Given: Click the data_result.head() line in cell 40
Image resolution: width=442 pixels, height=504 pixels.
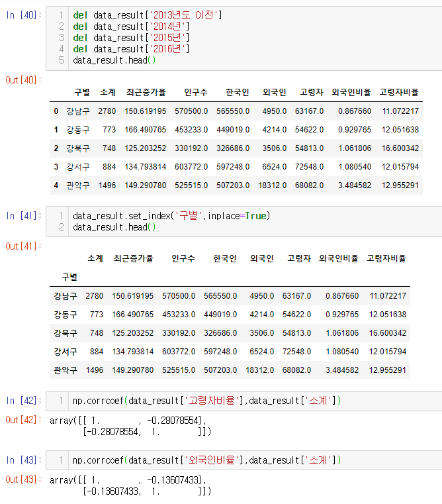Looking at the screenshot, I should 114,60.
